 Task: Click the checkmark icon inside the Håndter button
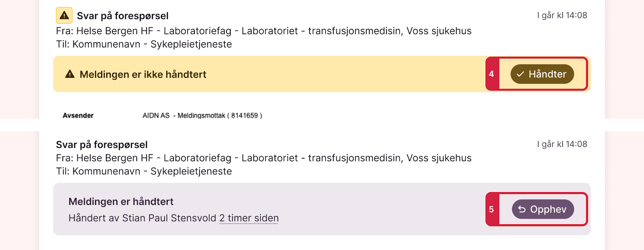520,74
